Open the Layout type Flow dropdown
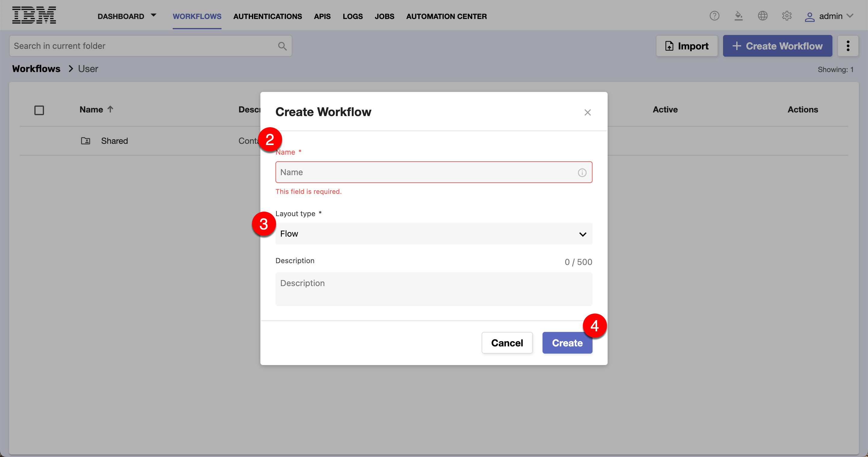 (434, 234)
